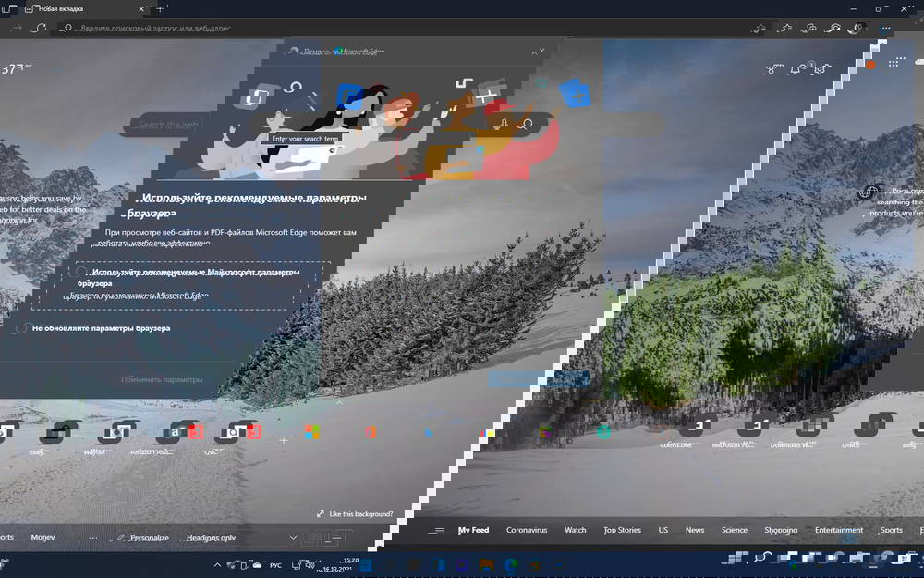Open the apps grid launcher icon
This screenshot has height=578, width=924.
tap(897, 63)
